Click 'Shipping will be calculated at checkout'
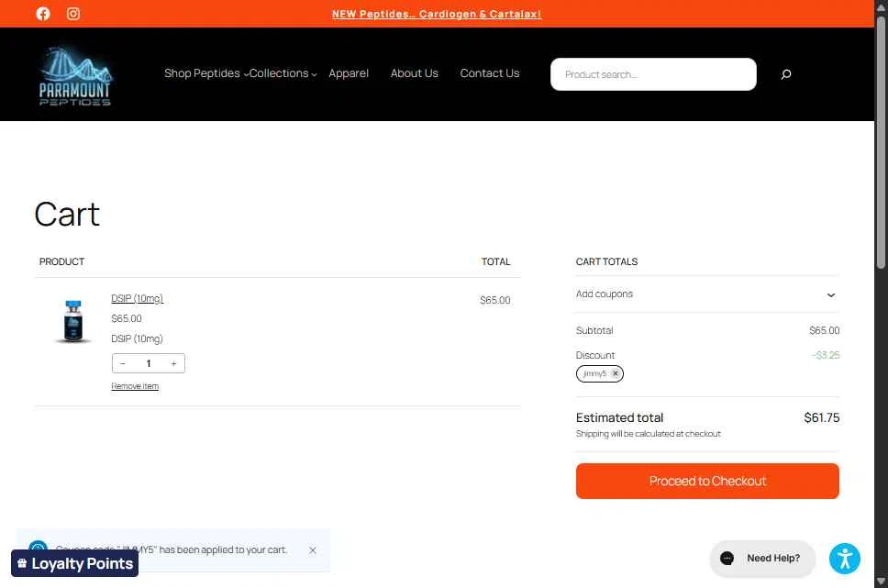This screenshot has width=888, height=588. 648,434
